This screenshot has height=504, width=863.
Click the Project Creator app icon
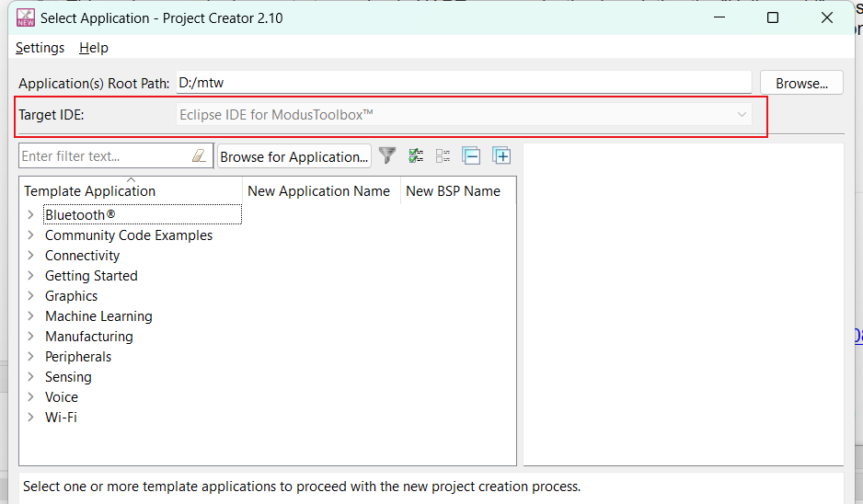[x=26, y=17]
